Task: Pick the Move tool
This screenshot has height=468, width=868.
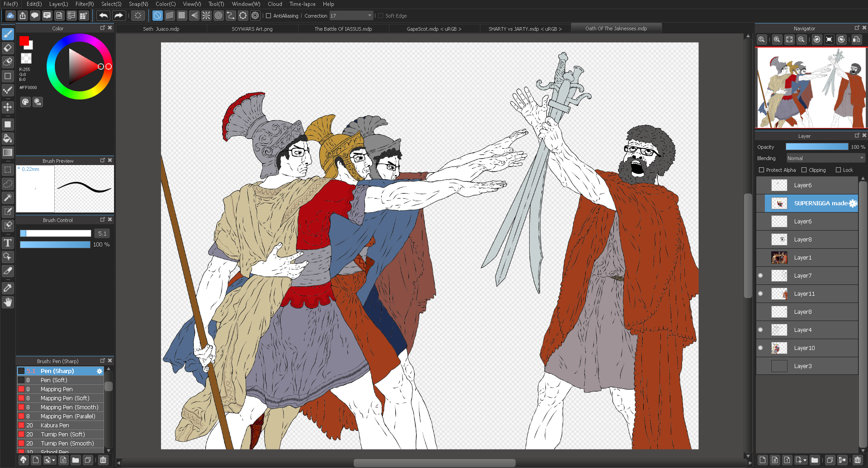Action: tap(8, 107)
